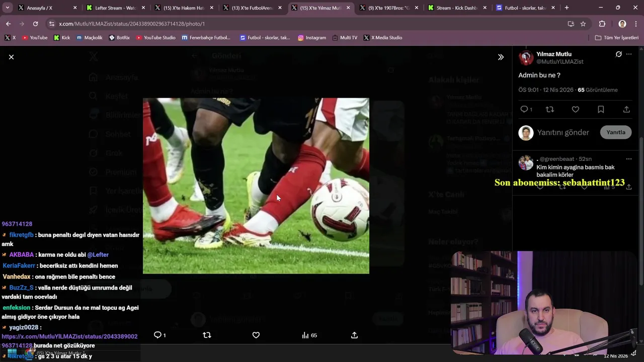
Task: Repost icon in right post panel
Action: [550, 109]
